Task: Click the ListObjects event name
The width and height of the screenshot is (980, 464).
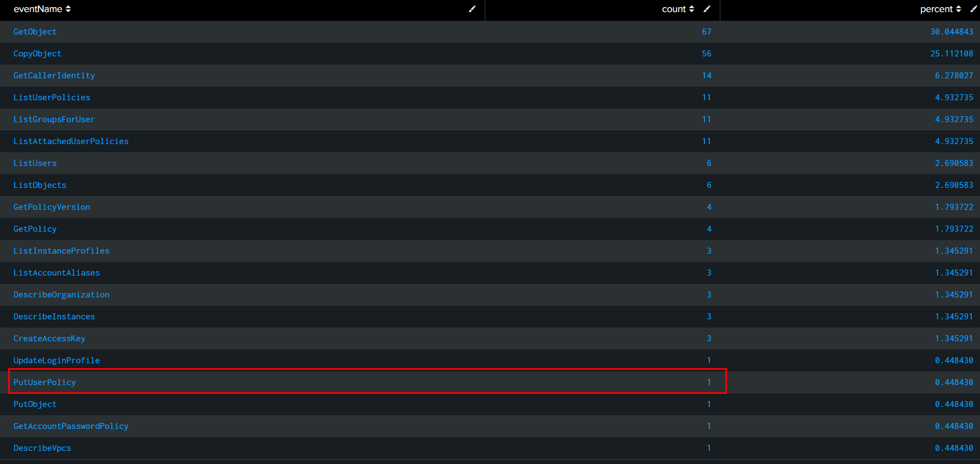Action: point(40,185)
